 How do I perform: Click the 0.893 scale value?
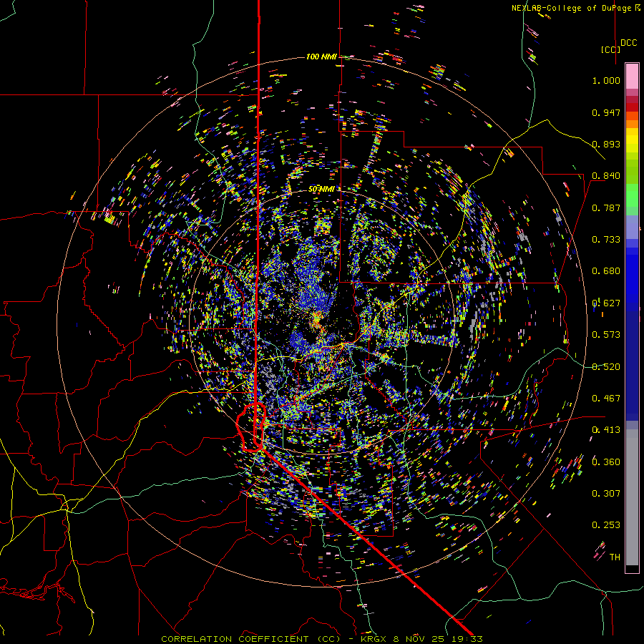point(606,144)
